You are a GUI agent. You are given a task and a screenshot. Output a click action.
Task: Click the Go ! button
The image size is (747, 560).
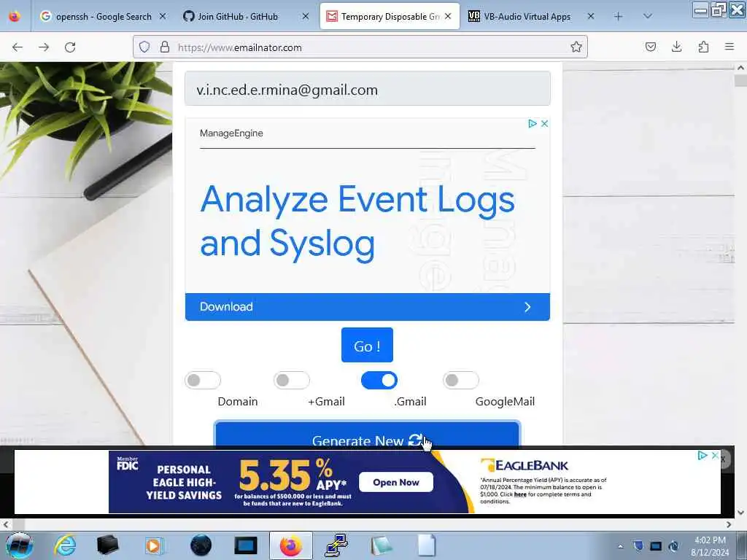coord(367,345)
